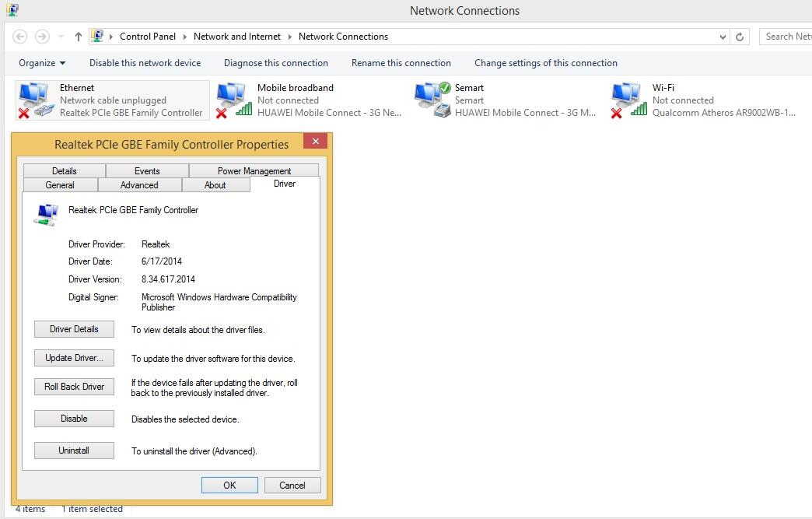The image size is (812, 519).
Task: Click Change settings of this connection
Action: click(x=546, y=63)
